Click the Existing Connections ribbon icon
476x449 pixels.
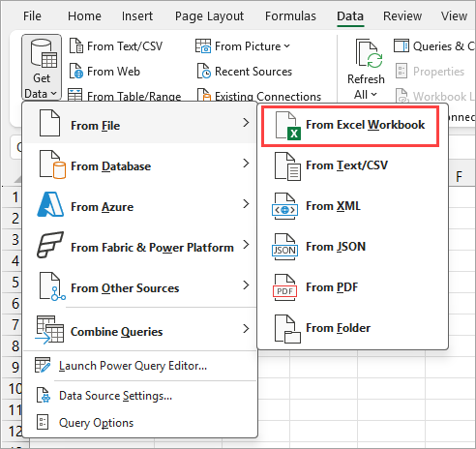point(204,95)
